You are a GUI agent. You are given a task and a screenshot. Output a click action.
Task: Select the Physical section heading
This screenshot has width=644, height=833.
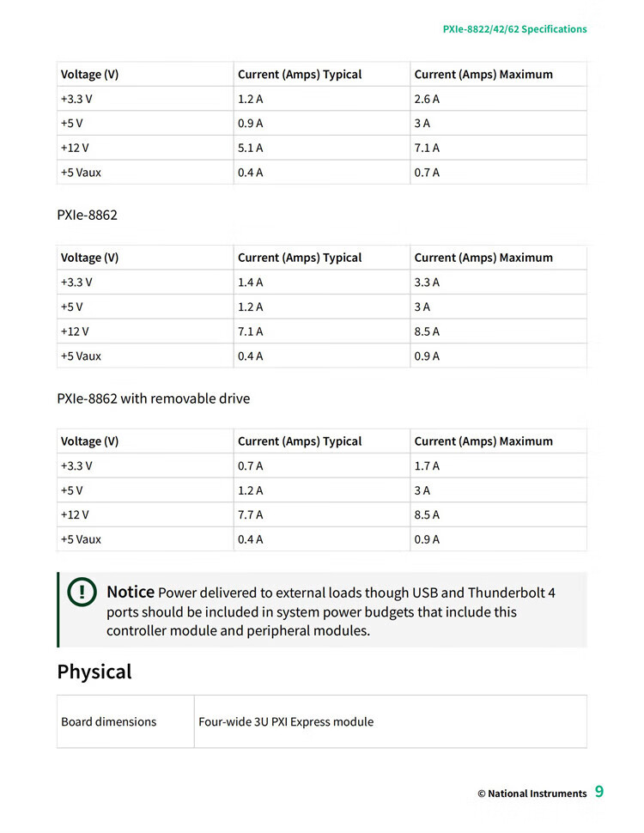coord(94,672)
